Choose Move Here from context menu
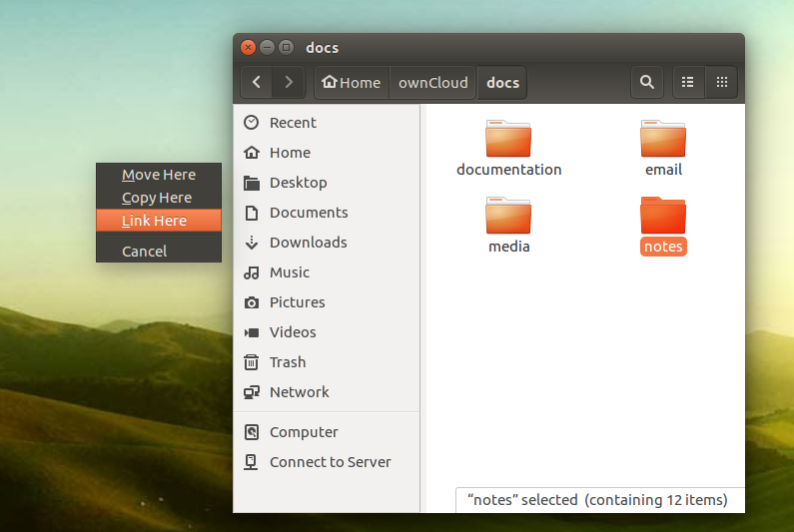The image size is (794, 532). point(159,175)
